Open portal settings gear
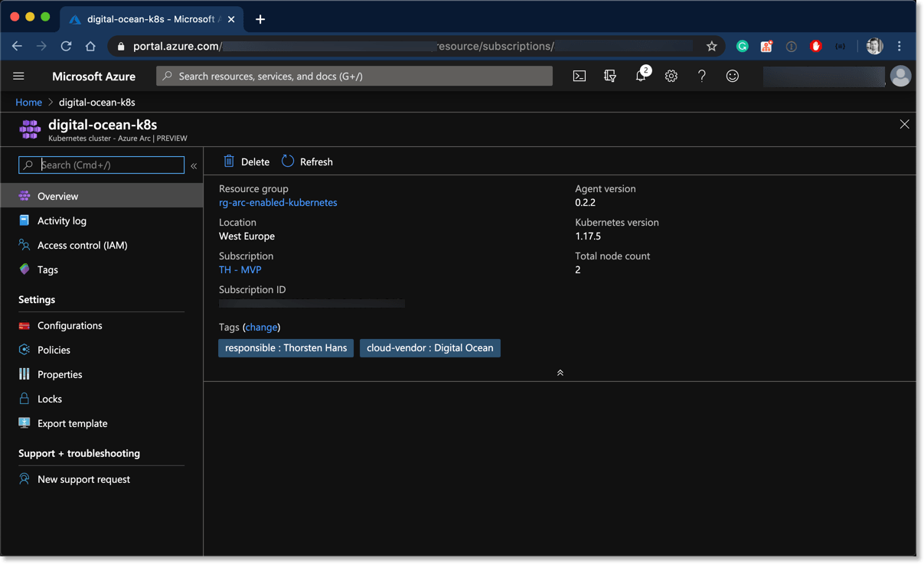The image size is (924, 564). [x=671, y=76]
